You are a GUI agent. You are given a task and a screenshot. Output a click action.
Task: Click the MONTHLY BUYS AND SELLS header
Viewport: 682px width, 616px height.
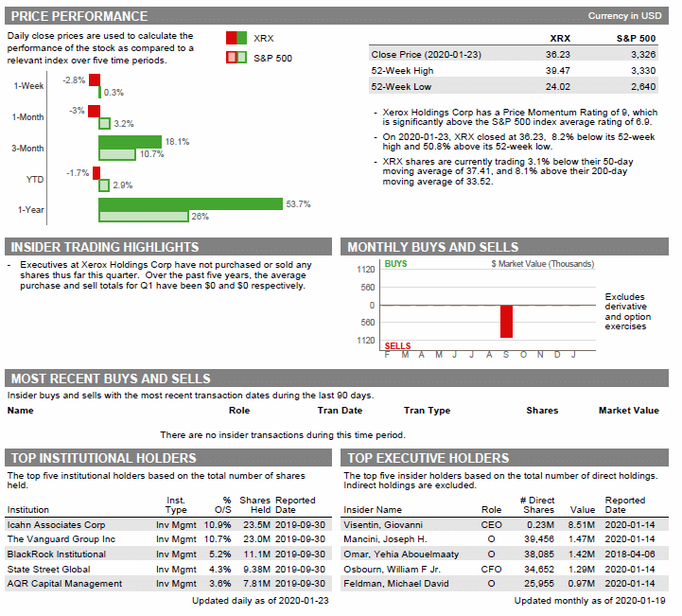tap(504, 247)
